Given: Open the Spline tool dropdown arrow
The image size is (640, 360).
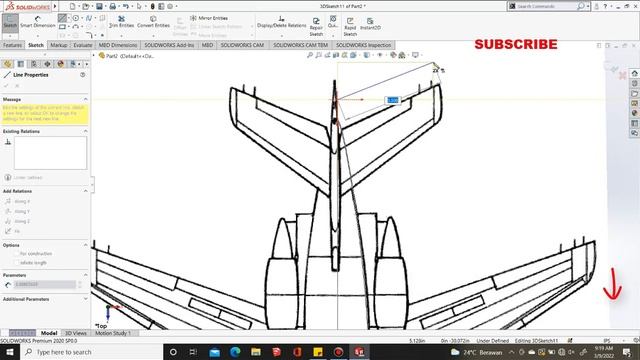Looking at the screenshot, I should [95, 18].
